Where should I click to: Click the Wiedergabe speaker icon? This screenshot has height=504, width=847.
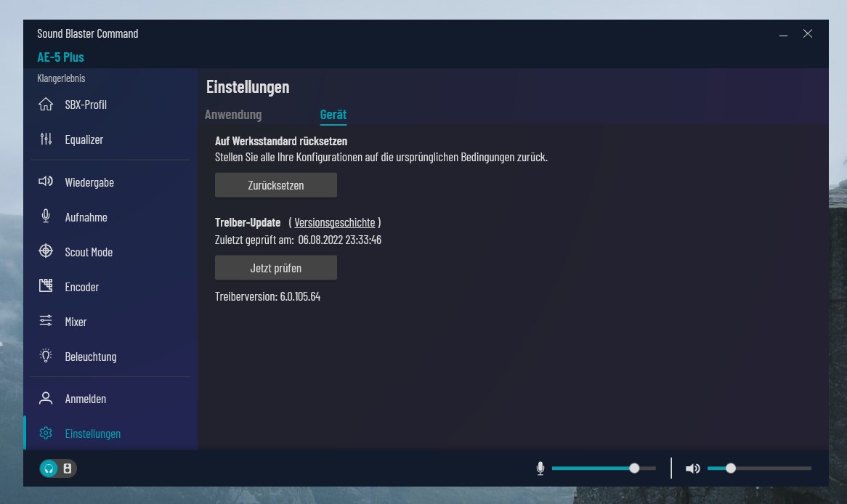point(46,182)
